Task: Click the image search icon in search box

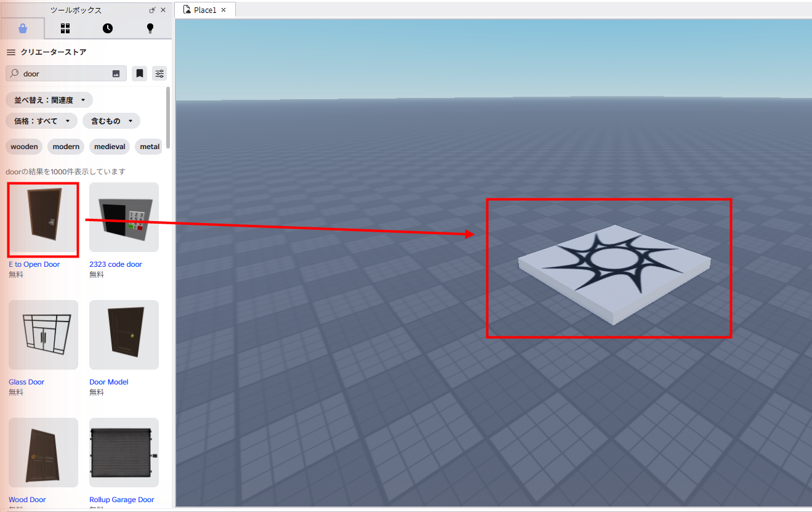Action: pos(116,74)
